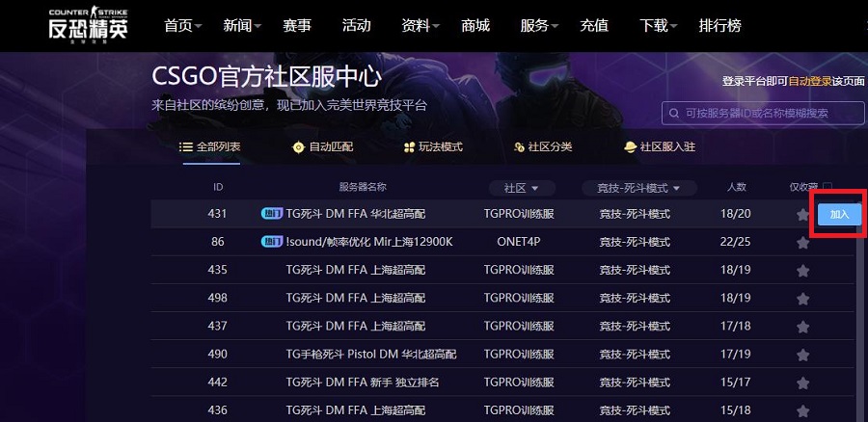Toggle the 仅收藏 checkbox
This screenshot has width=868, height=422.
827,187
